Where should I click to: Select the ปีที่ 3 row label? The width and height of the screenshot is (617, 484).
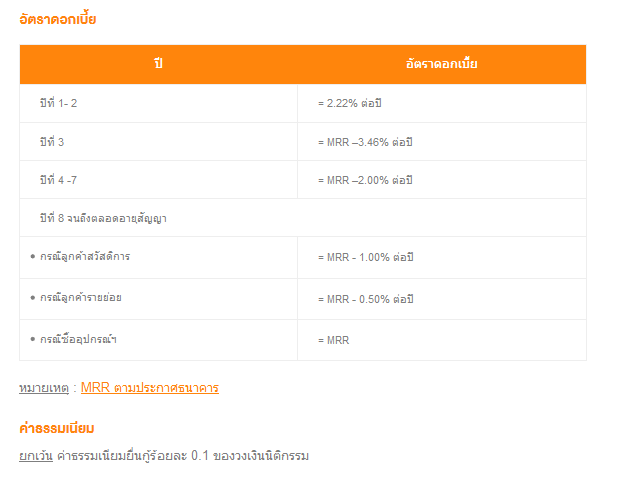(x=52, y=142)
